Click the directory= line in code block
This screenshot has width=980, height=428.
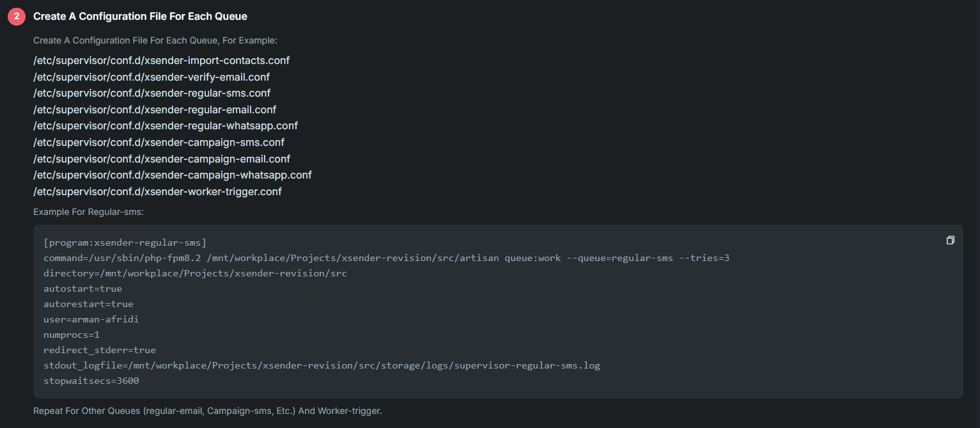tap(195, 273)
